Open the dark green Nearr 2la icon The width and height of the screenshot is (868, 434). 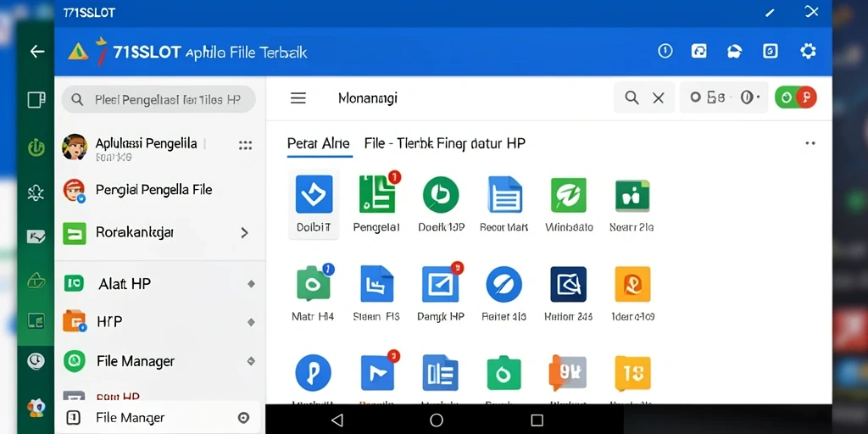tap(632, 196)
